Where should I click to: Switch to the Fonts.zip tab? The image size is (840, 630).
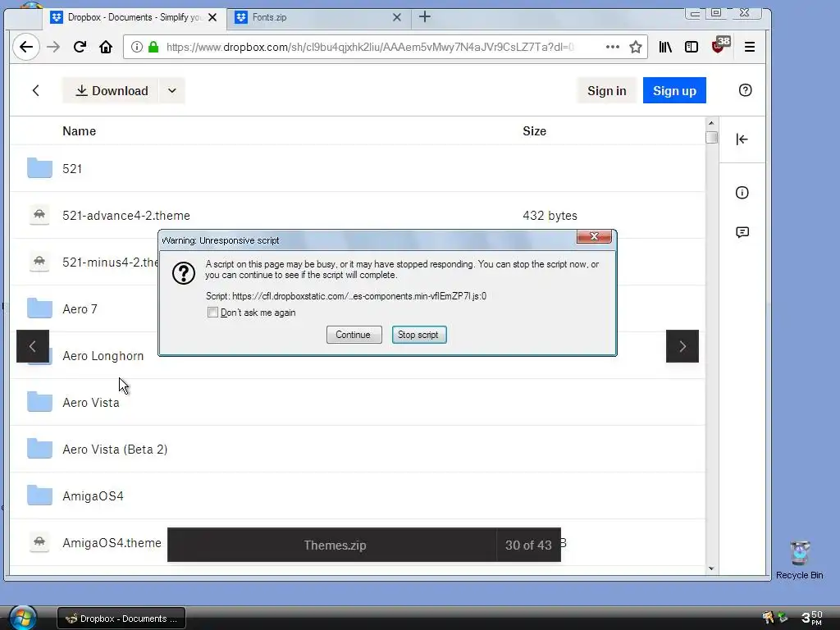(319, 17)
